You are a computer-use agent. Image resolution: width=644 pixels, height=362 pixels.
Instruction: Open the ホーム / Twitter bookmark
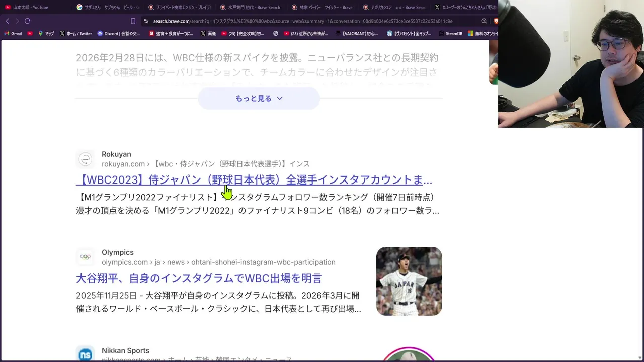75,34
